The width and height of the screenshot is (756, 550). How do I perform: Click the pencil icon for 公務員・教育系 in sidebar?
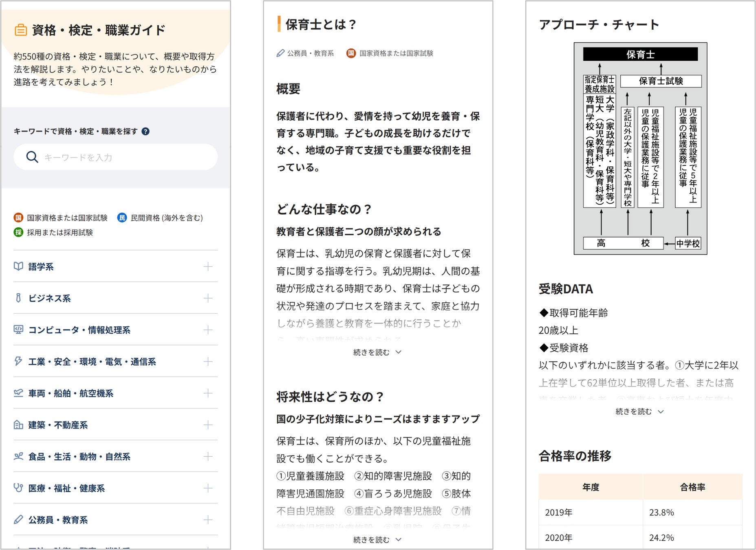pyautogui.click(x=18, y=520)
